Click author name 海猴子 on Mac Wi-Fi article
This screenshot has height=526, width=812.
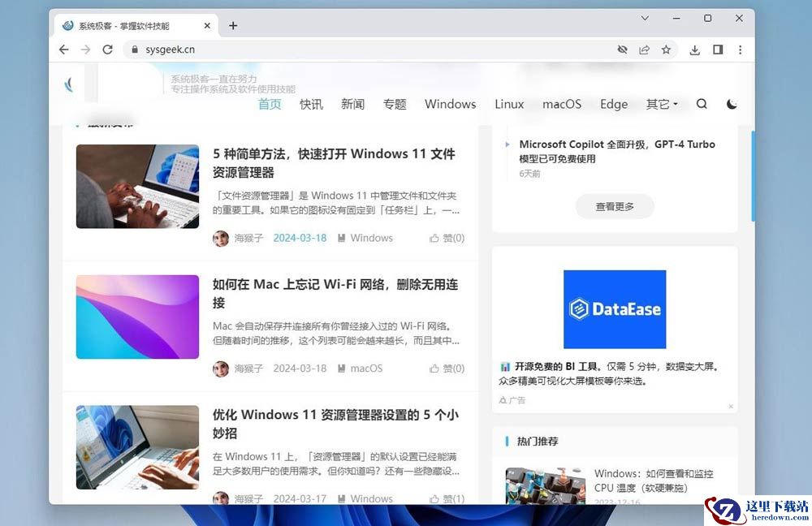tap(248, 369)
